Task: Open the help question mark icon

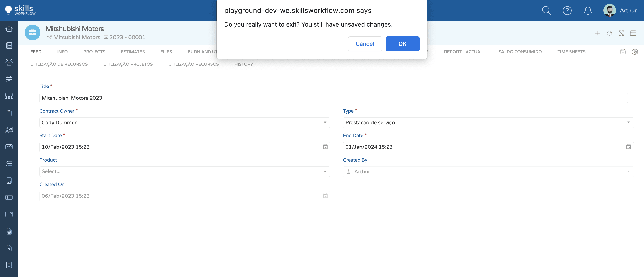Action: point(567,11)
